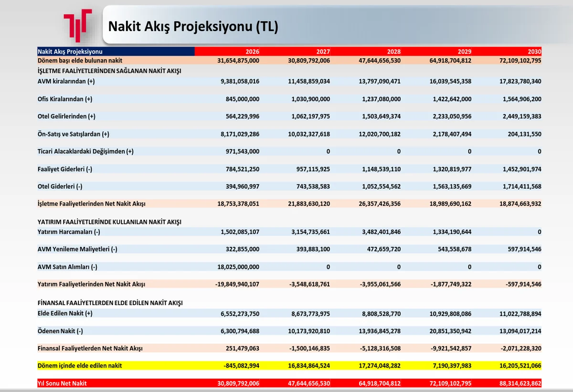Select the 2030 value 88,314,623,862 cell
Image resolution: width=573 pixels, height=392 pixels.
pos(520,383)
